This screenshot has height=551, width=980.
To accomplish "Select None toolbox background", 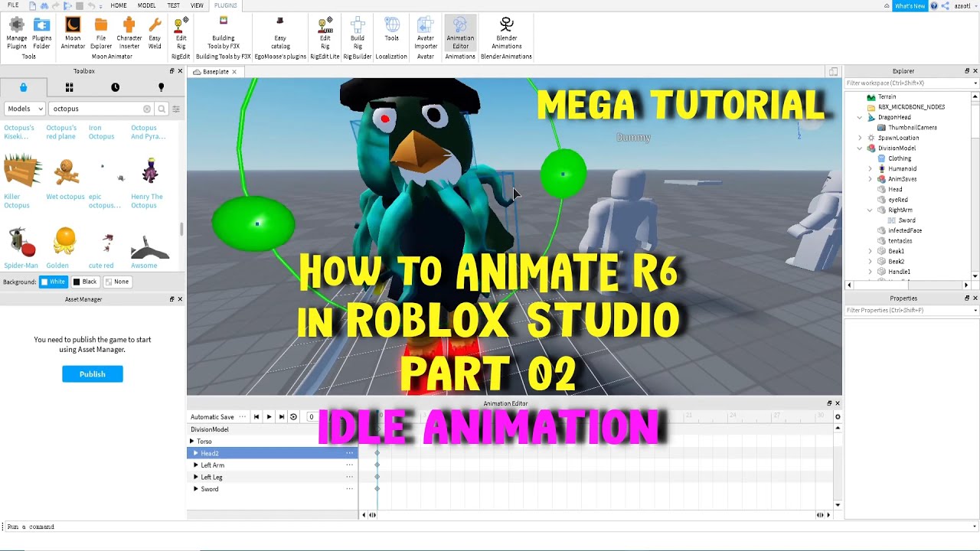I will [x=117, y=282].
